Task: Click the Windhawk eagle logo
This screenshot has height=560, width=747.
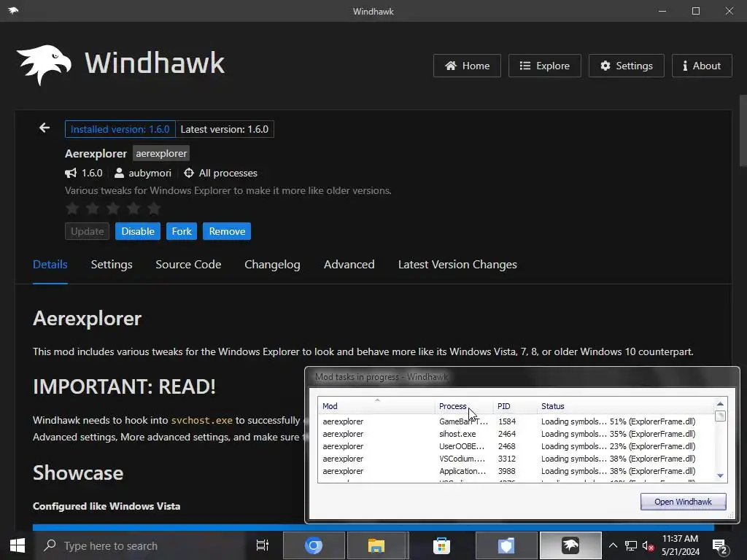Action: click(x=44, y=65)
